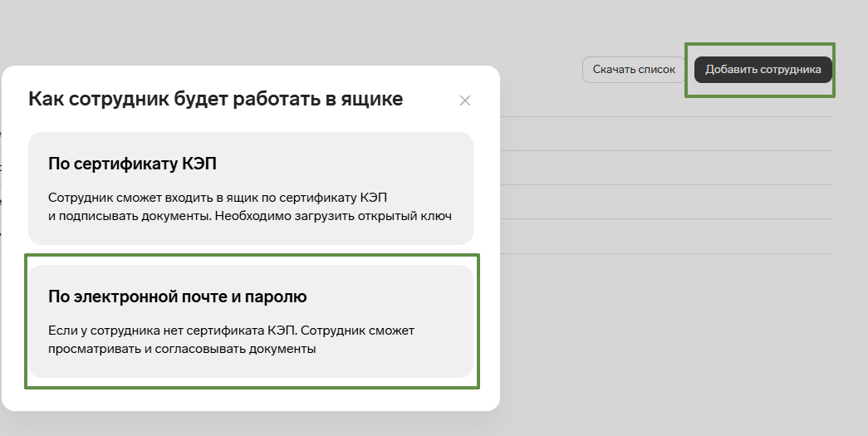Click the first employee row behind the dialog
868x436 pixels.
pyautogui.click(x=664, y=134)
